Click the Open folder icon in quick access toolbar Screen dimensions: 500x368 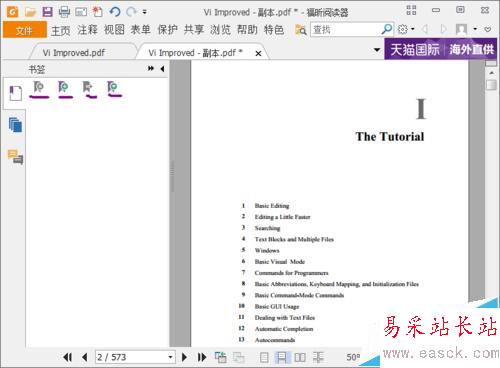pyautogui.click(x=30, y=12)
